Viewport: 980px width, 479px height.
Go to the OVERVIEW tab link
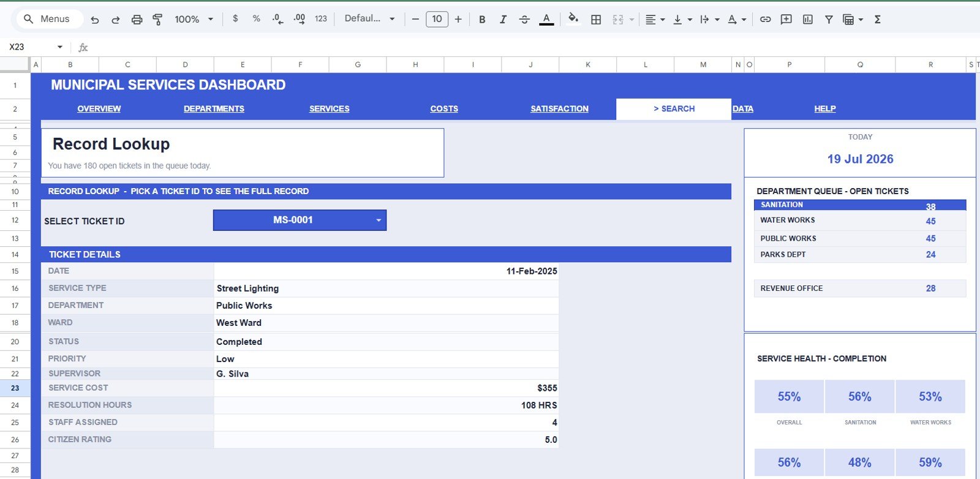coord(99,108)
